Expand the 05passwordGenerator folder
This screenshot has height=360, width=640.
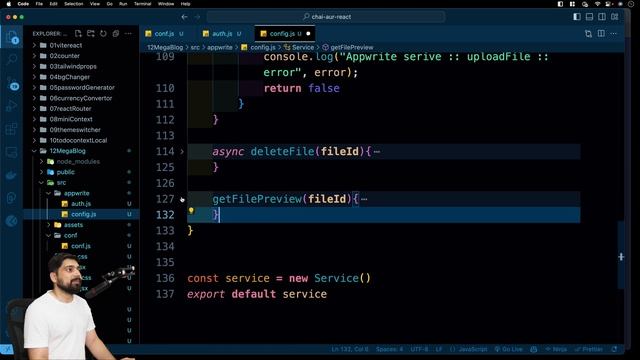(x=82, y=87)
